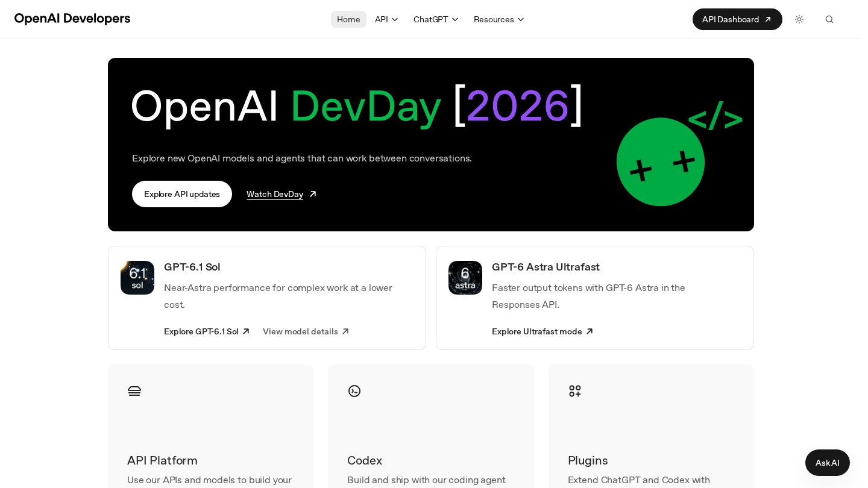Viewport: 868px width, 488px height.
Task: Toggle the light/dark theme sun icon
Action: click(799, 19)
